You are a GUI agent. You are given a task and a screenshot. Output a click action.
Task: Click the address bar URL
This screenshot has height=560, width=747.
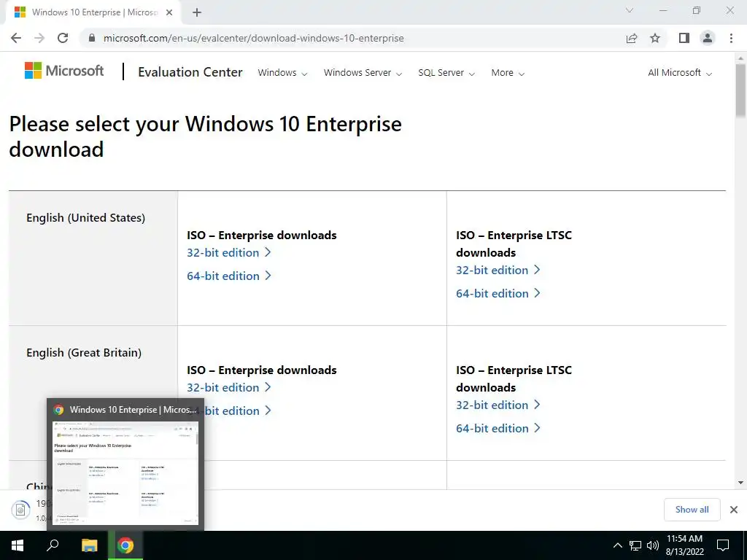pos(253,38)
